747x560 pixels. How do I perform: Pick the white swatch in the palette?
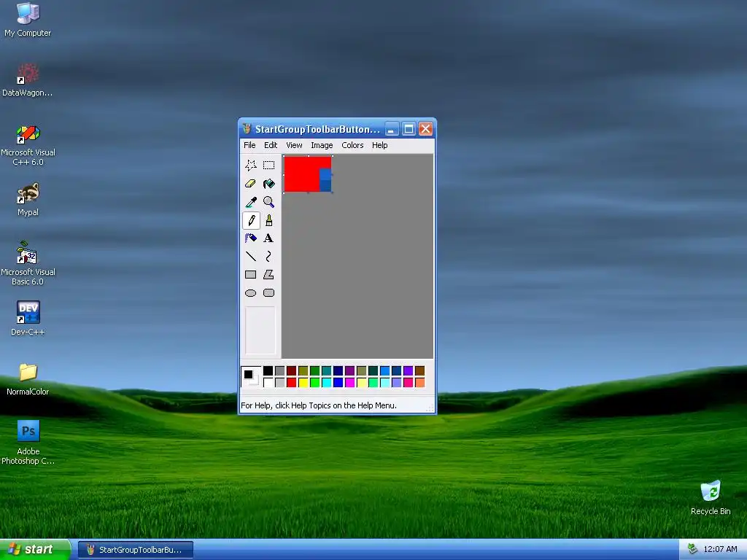[x=268, y=382]
